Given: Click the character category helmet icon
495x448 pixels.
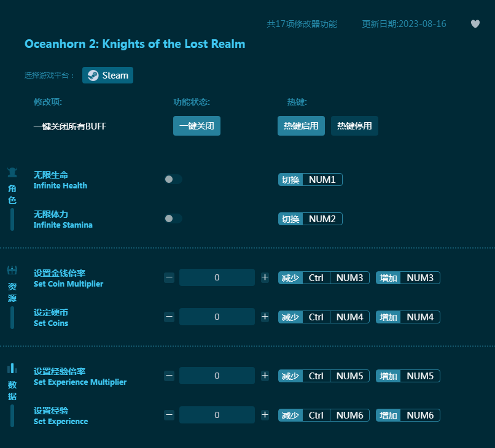Looking at the screenshot, I should point(12,172).
